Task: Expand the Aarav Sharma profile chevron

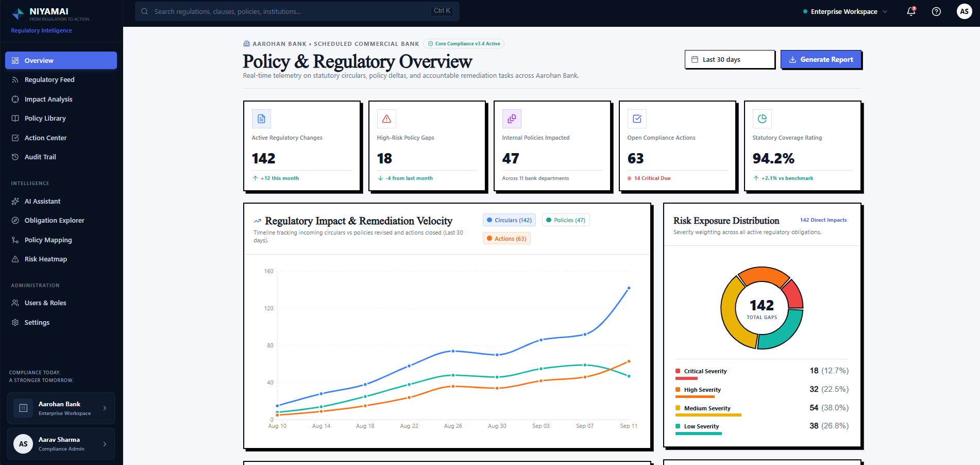Action: coord(105,444)
